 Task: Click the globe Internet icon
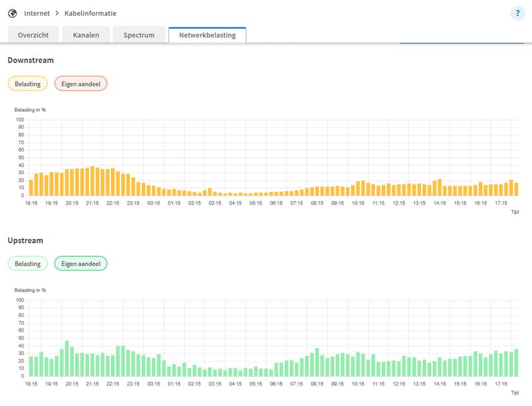coord(12,13)
